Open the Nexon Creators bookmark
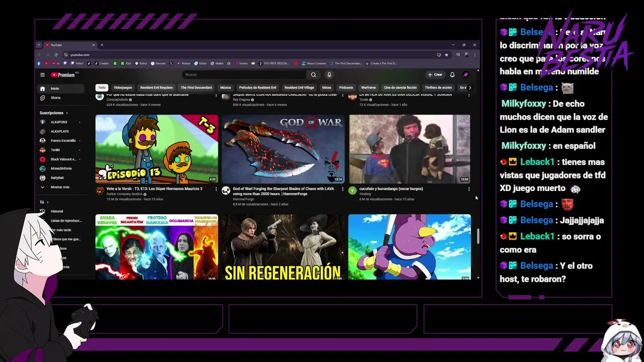The width and height of the screenshot is (644, 362). (x=313, y=63)
